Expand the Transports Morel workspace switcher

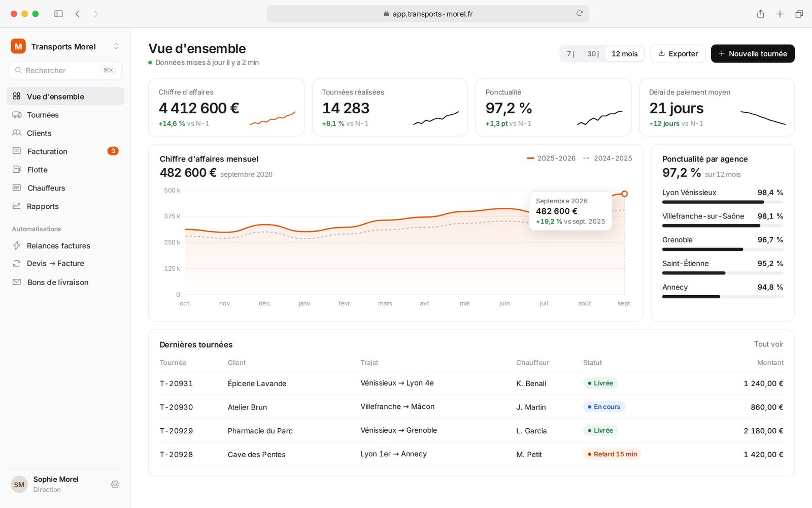(x=116, y=46)
